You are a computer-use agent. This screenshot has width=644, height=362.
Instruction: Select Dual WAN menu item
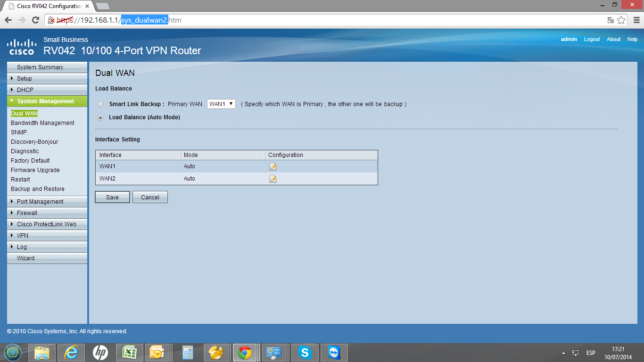[x=24, y=114]
